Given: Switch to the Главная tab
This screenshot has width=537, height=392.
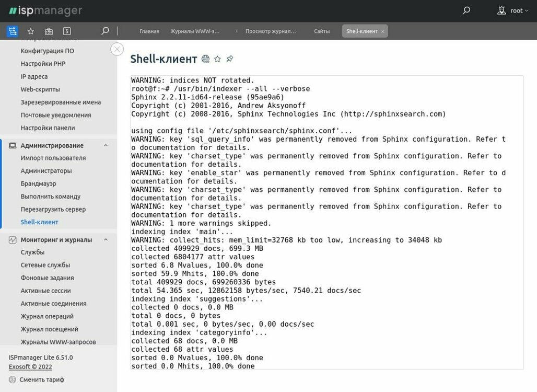Looking at the screenshot, I should click(149, 31).
